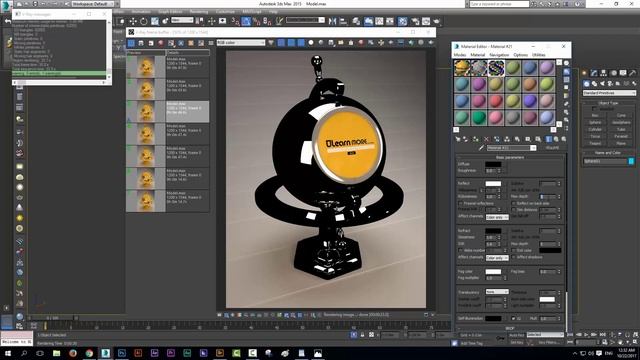Enable Fresnel reflections checkbox
640x360 pixels.
(460, 203)
